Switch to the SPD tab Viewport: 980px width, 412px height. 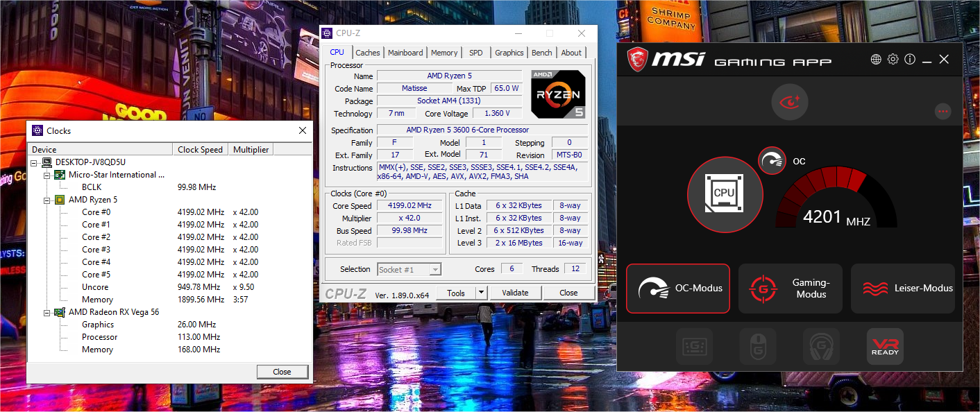tap(476, 53)
